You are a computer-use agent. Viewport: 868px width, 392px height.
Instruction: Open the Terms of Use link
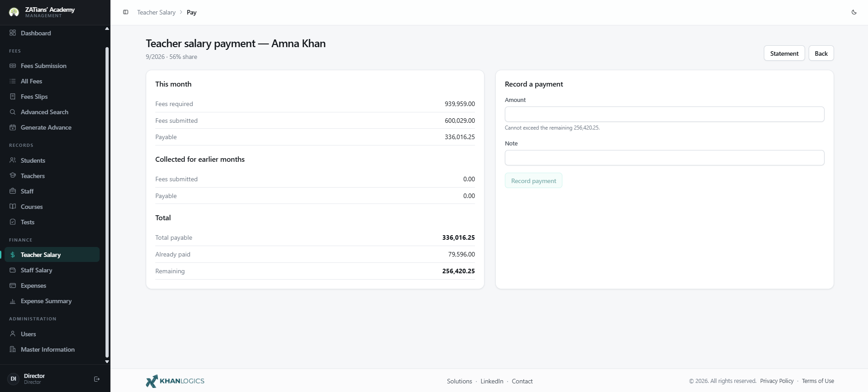(x=818, y=381)
